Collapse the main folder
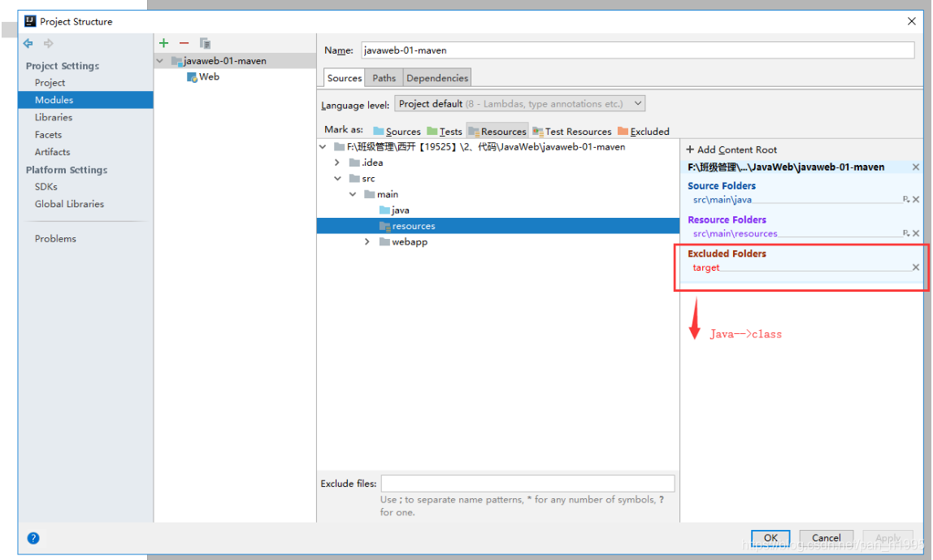Image resolution: width=933 pixels, height=560 pixels. 352,194
